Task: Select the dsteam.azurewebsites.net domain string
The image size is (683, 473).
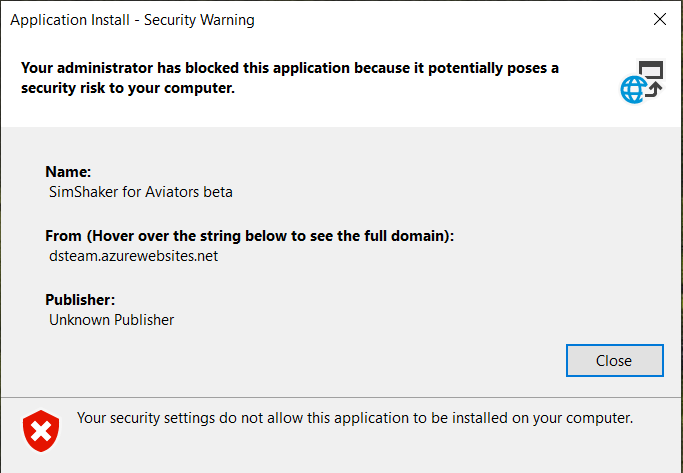Action: (133, 256)
